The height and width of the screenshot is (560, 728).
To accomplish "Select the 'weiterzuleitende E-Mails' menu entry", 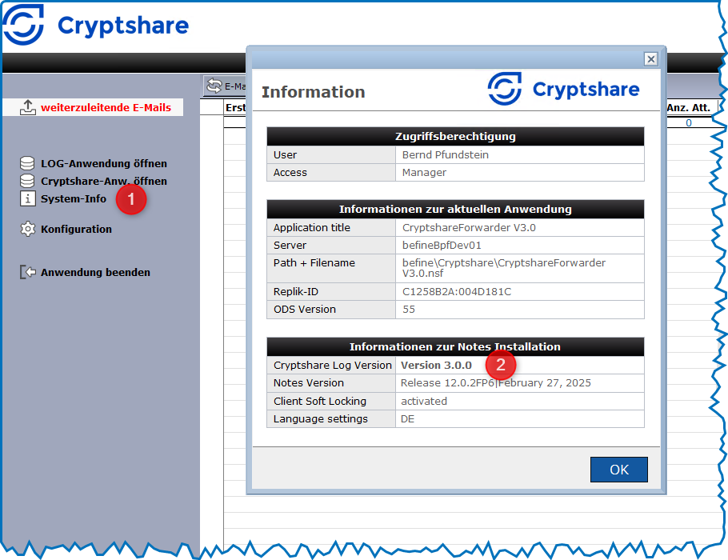I will click(x=106, y=107).
